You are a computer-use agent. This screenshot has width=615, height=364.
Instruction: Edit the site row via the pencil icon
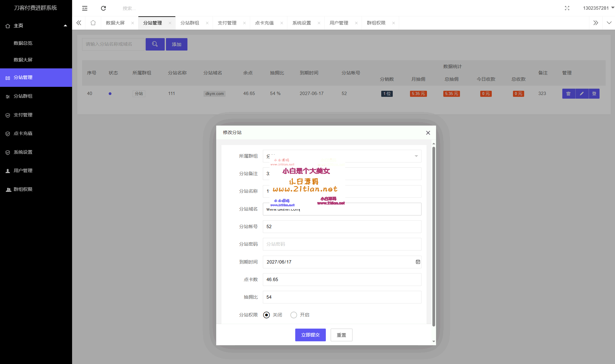[581, 93]
